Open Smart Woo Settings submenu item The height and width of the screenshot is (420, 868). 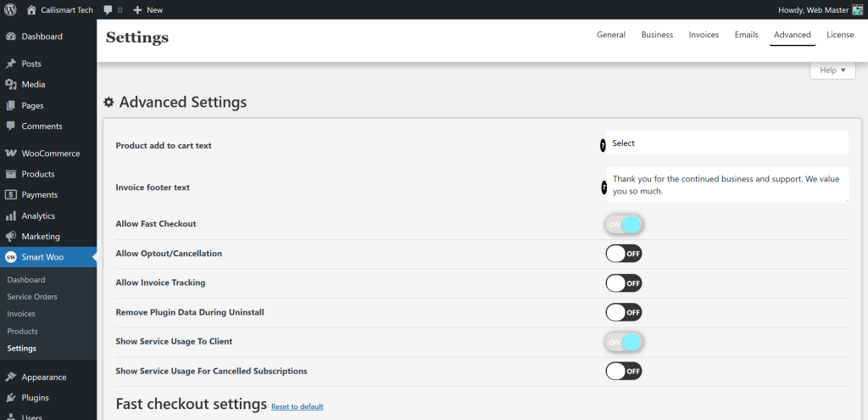tap(21, 349)
